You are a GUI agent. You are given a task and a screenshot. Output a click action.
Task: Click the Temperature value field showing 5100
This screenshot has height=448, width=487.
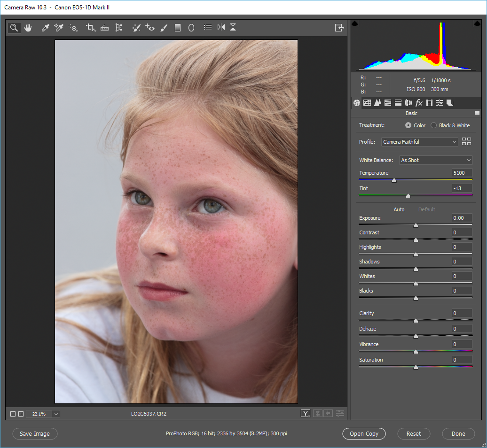tap(462, 173)
